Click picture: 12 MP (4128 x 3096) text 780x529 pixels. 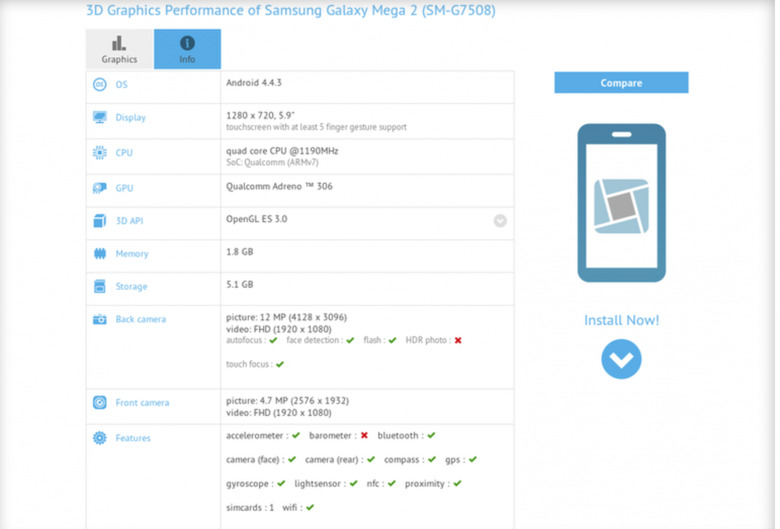coord(287,317)
